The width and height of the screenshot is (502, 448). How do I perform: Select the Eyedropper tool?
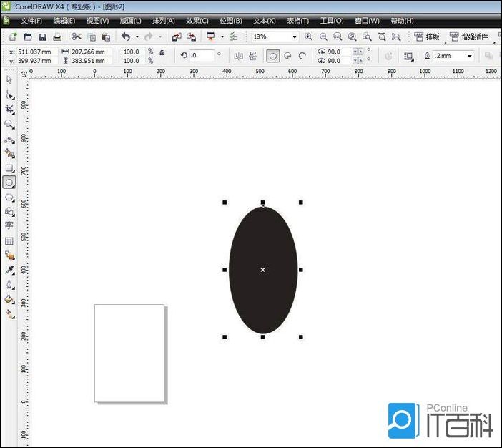coord(9,270)
